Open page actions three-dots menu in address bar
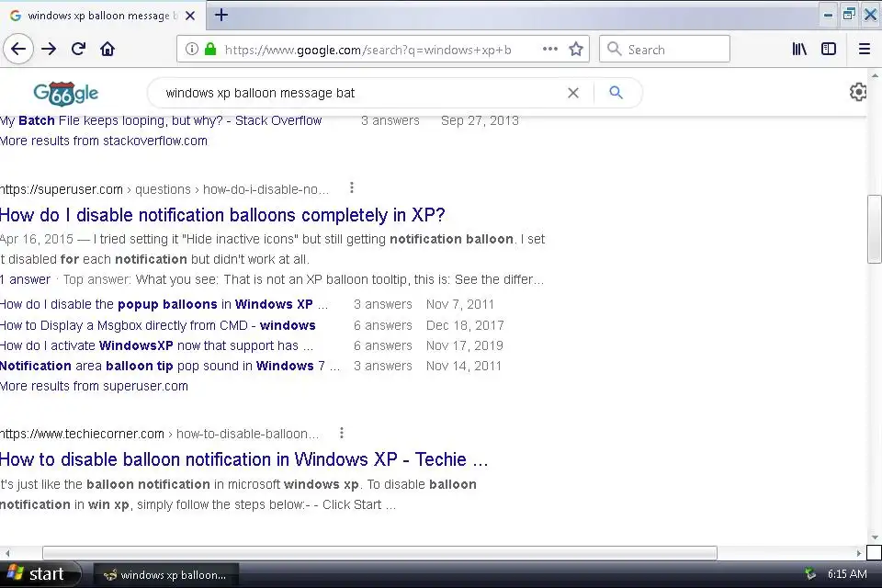Screen dimensions: 882x588 pos(550,49)
